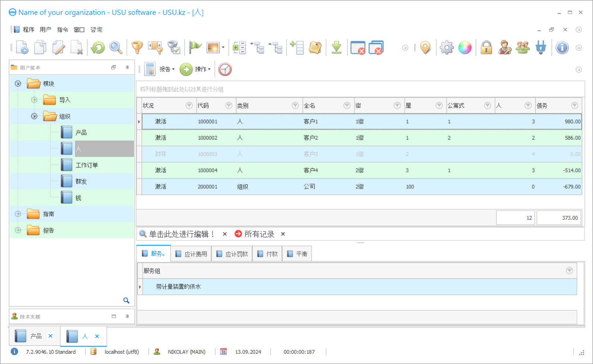Click the color wheel theme icon
This screenshot has height=364, width=593.
(465, 48)
